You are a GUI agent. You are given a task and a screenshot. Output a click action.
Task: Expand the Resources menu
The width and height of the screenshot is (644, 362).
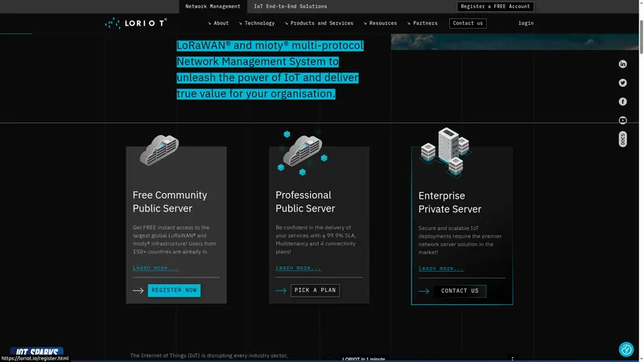(380, 23)
